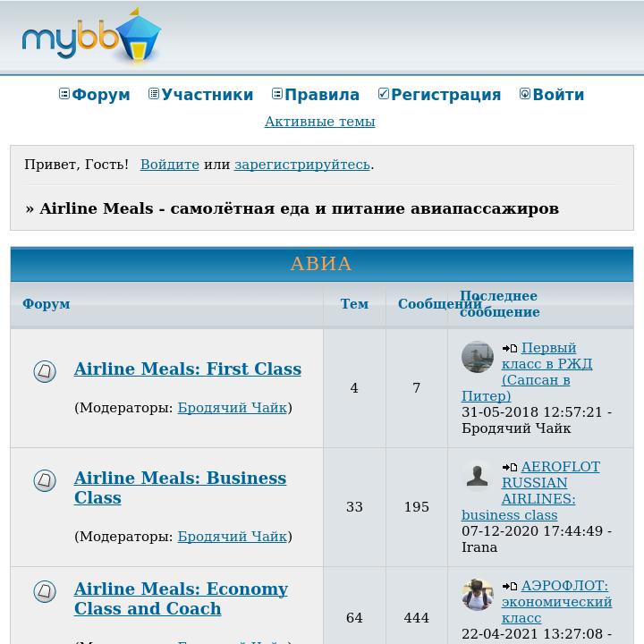This screenshot has height=644, width=644.
Task: Click the Последнее сообщение column header
Action: (500, 304)
